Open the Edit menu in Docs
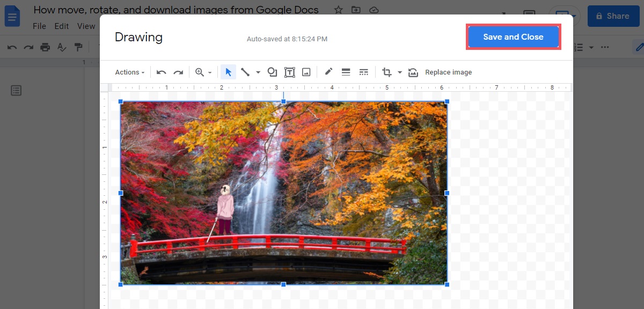 click(62, 26)
